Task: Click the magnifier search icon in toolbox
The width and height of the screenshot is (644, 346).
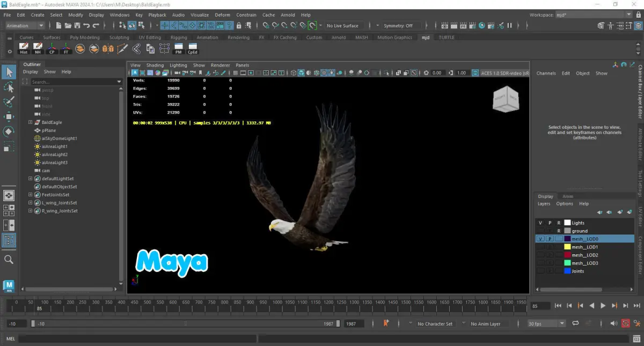Action: point(9,260)
